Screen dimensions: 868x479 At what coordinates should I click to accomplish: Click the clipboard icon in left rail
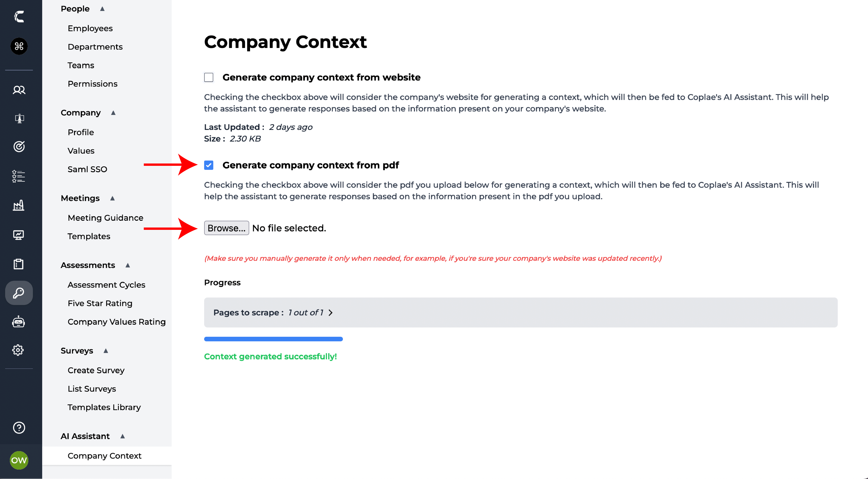19,264
